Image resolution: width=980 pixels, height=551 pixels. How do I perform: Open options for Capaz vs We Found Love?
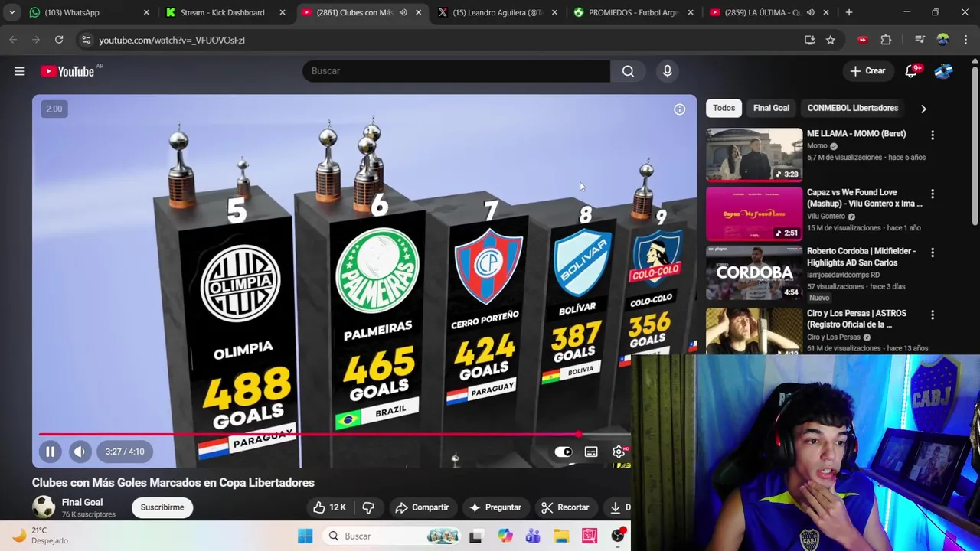[933, 194]
